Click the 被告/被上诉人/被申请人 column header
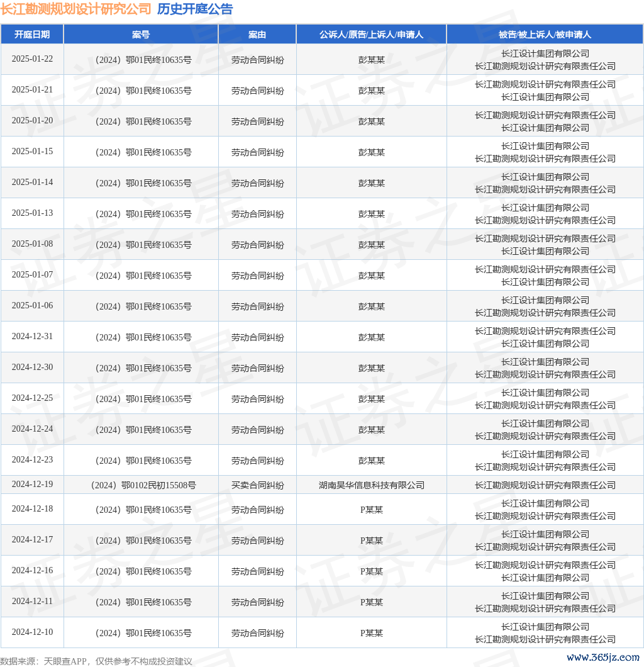This screenshot has width=644, height=667. coord(545,35)
